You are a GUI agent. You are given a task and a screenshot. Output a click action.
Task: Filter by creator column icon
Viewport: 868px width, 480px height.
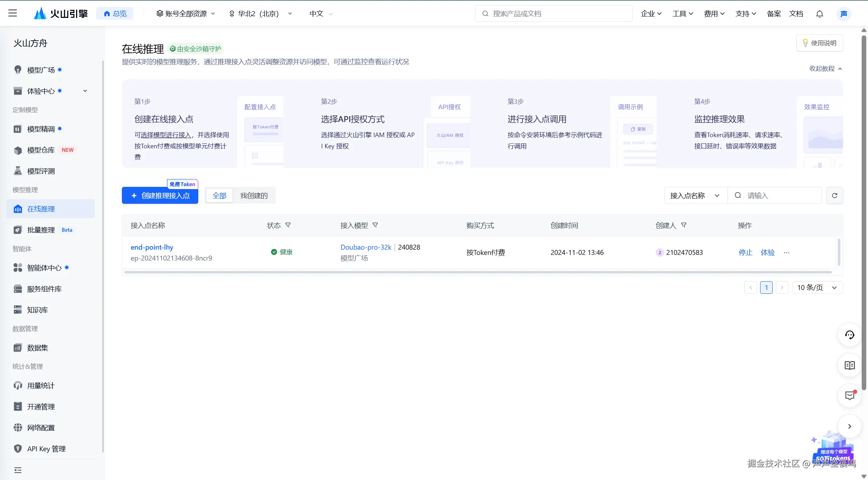(684, 225)
